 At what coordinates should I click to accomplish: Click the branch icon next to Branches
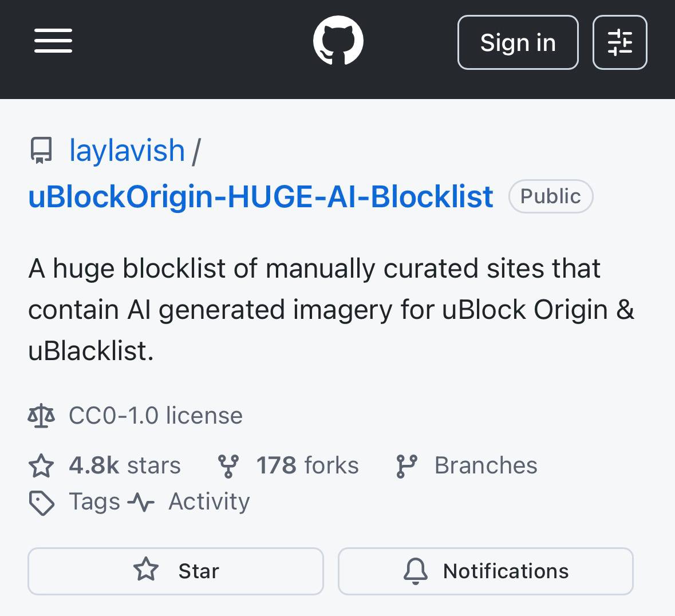click(406, 466)
